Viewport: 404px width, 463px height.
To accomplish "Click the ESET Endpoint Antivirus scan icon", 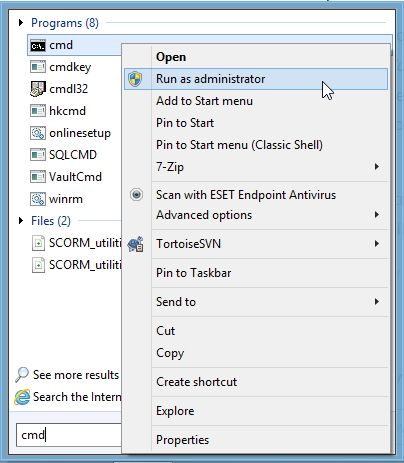I will 136,195.
